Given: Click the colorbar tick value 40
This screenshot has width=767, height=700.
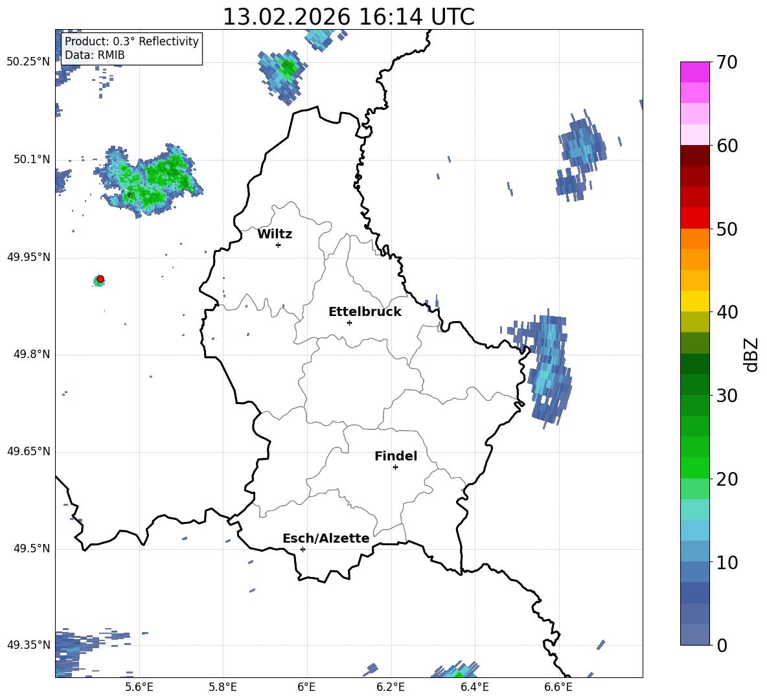Looking at the screenshot, I should [727, 312].
